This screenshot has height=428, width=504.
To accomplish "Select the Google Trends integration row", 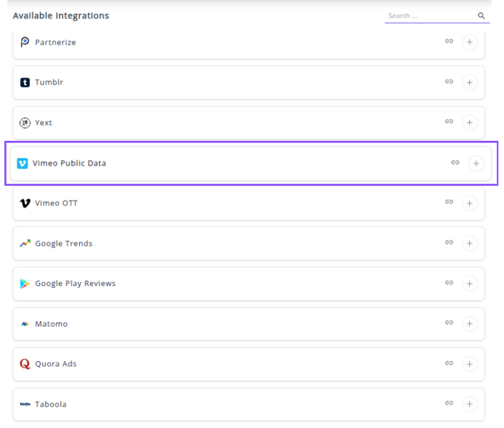I will (250, 243).
